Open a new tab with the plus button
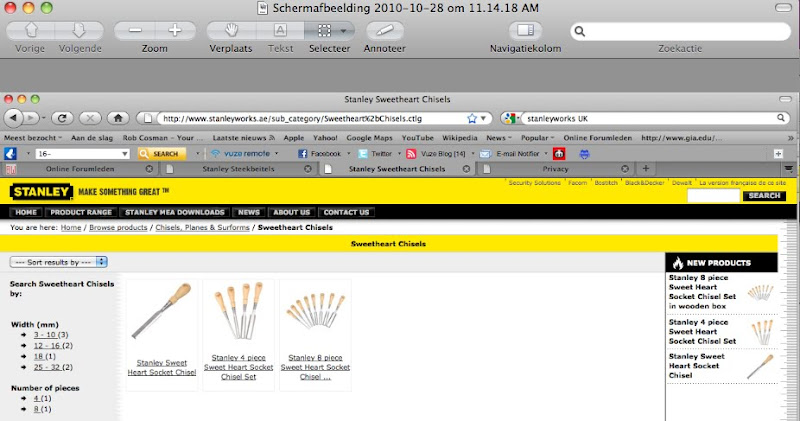This screenshot has width=800, height=421. tap(645, 168)
